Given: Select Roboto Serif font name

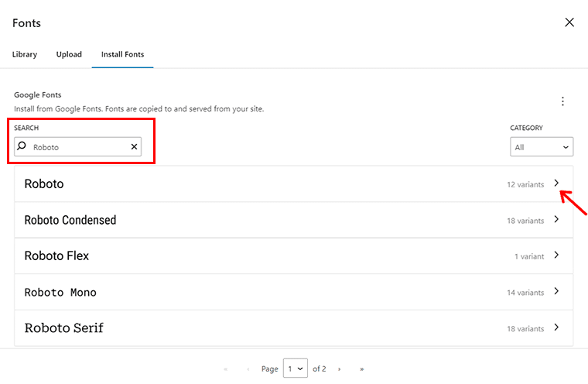Looking at the screenshot, I should pyautogui.click(x=63, y=328).
